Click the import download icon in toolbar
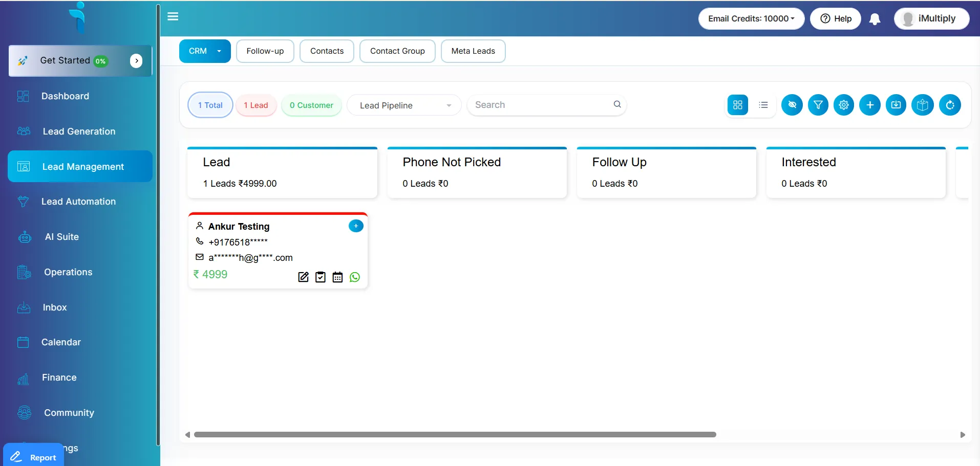The width and height of the screenshot is (980, 466). click(x=896, y=105)
